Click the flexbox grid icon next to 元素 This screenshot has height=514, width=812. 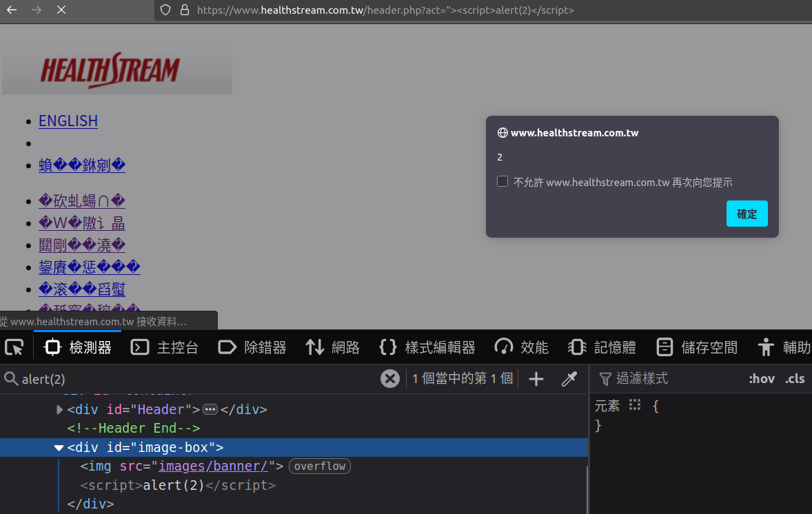pos(635,404)
